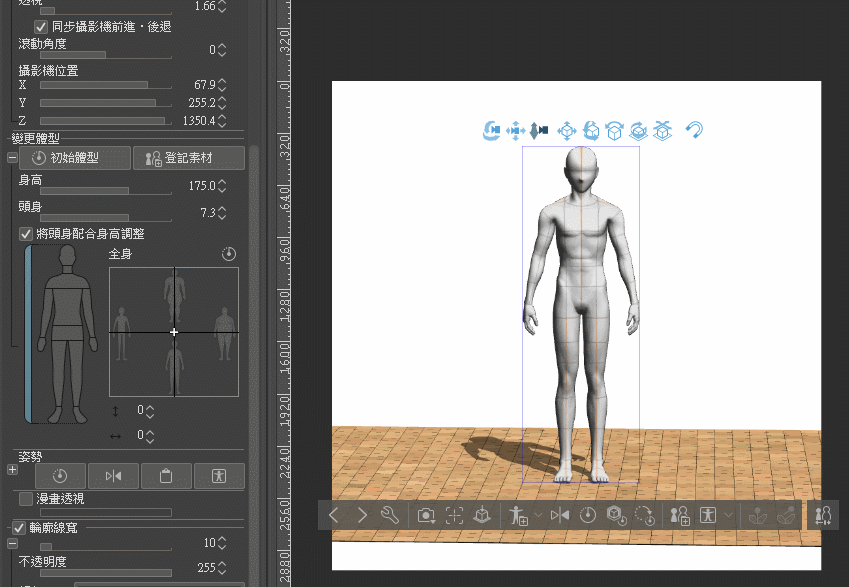The image size is (849, 587).
Task: Collapse the 變更體型 section
Action: coord(12,158)
